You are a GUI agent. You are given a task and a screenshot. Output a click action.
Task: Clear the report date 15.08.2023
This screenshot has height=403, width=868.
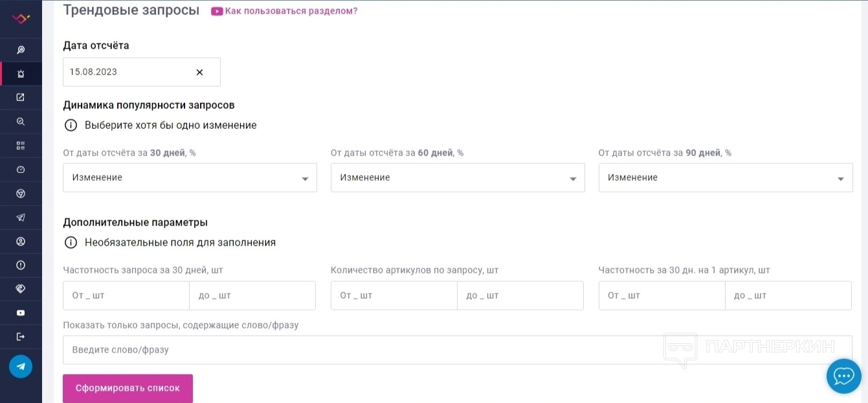coord(199,73)
